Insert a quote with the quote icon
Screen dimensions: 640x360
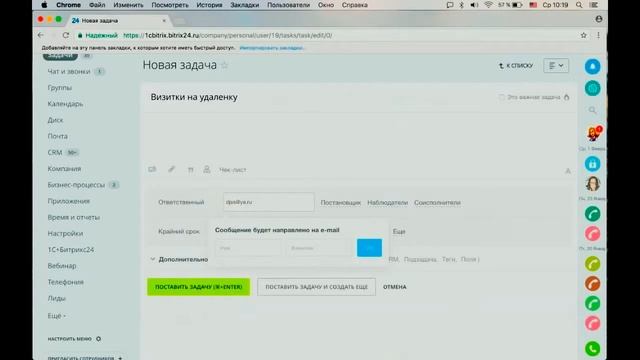(190, 170)
